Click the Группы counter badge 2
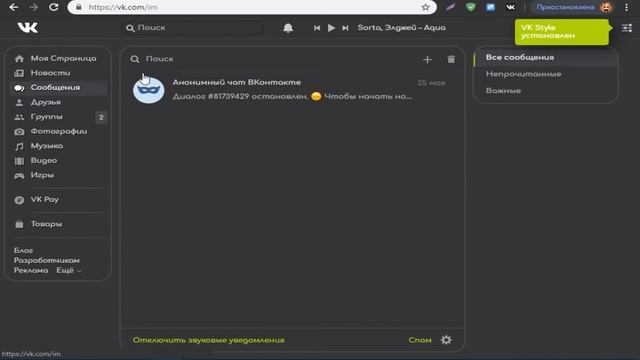This screenshot has width=640, height=360. [x=101, y=117]
